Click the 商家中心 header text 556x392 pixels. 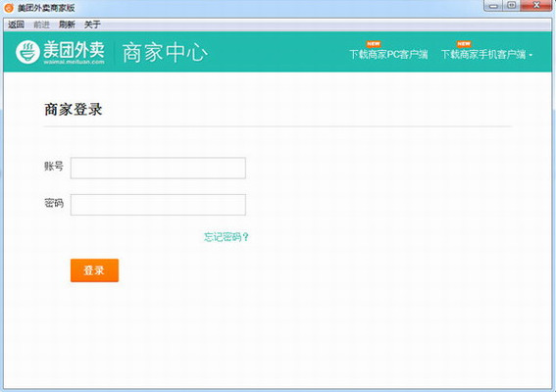pos(165,53)
